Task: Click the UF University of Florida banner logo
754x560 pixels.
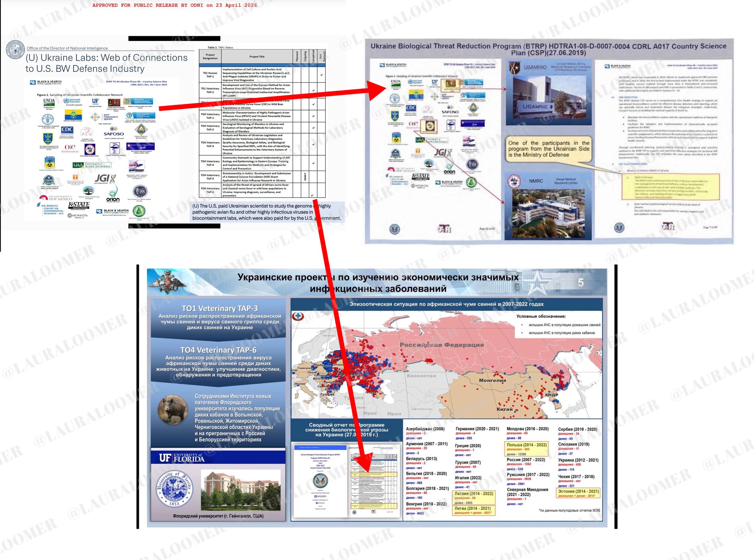Action: pos(182,458)
